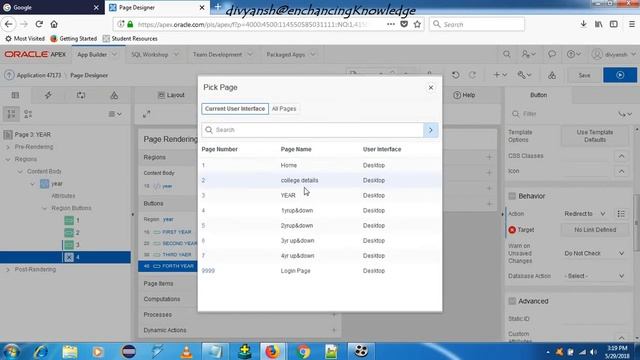Open the help question mark menu
The height and width of the screenshot is (360, 640).
click(x=573, y=54)
